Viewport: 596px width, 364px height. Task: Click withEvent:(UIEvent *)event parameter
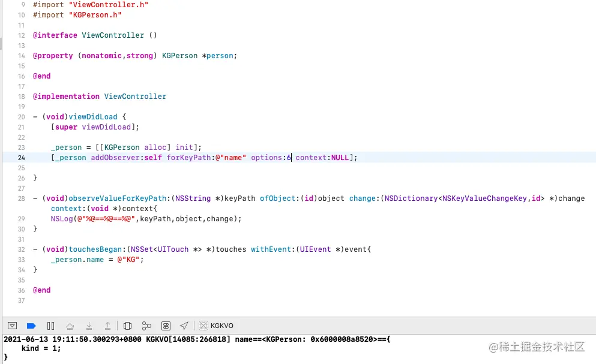point(309,249)
